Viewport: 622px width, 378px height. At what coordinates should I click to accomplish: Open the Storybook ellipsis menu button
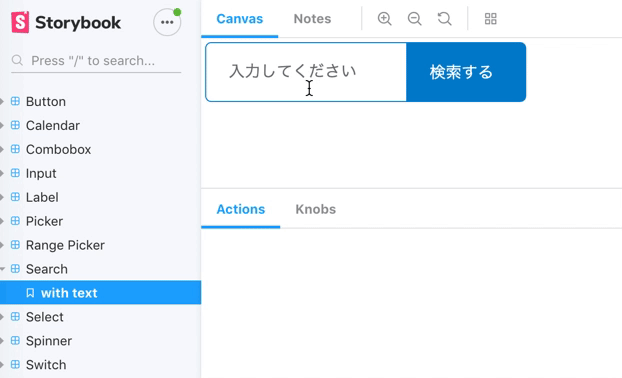coord(167,22)
